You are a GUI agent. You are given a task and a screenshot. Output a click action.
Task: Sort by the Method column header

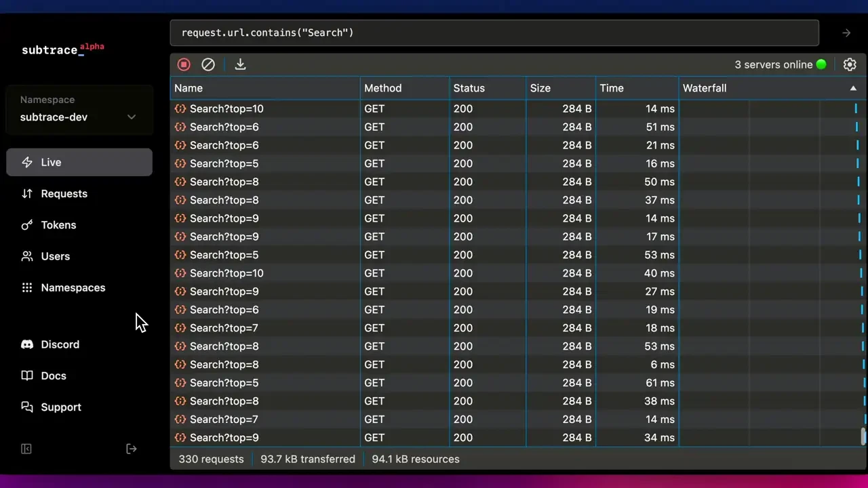click(x=405, y=88)
